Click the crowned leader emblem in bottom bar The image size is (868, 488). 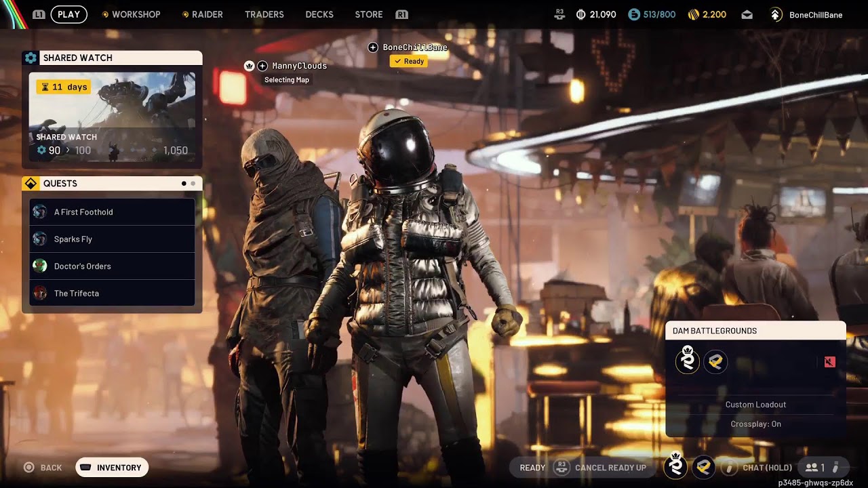point(675,466)
